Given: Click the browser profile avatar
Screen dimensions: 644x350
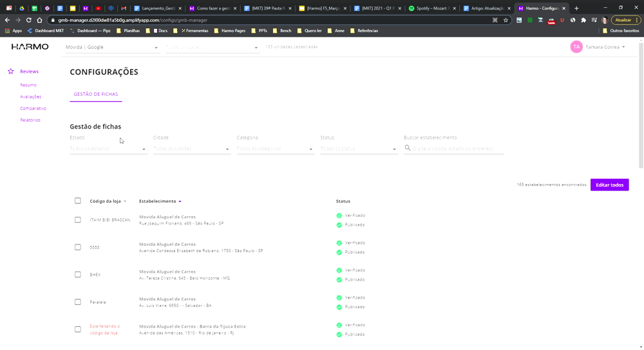Looking at the screenshot, I should 605,20.
